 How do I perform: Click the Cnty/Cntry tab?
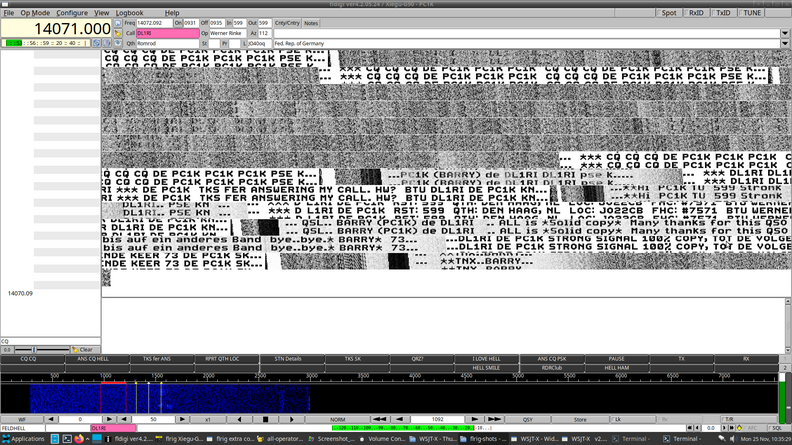(x=287, y=22)
